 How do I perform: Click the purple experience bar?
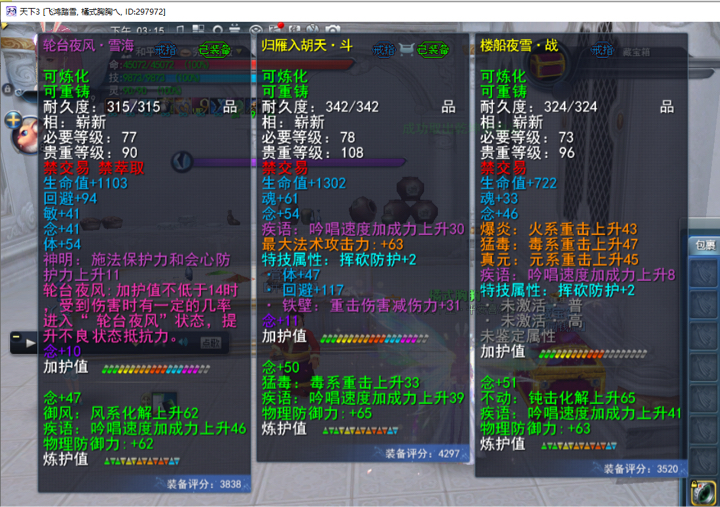coord(298,162)
